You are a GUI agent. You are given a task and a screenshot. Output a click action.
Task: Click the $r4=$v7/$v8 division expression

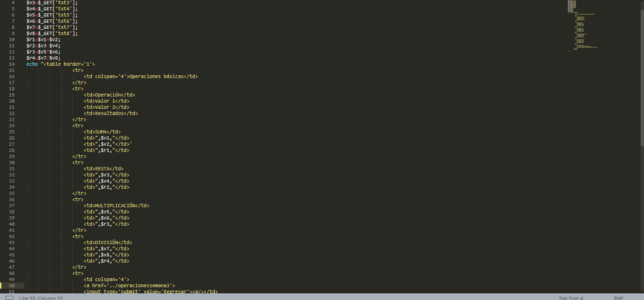44,58
